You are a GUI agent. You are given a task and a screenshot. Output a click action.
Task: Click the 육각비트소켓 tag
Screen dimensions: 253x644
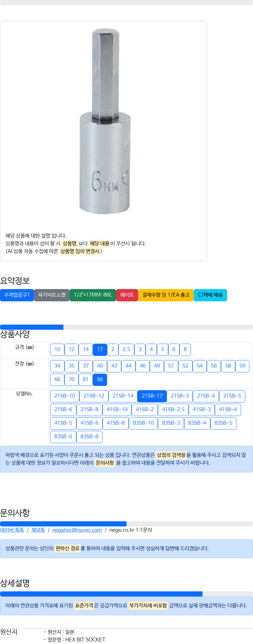pos(52,295)
